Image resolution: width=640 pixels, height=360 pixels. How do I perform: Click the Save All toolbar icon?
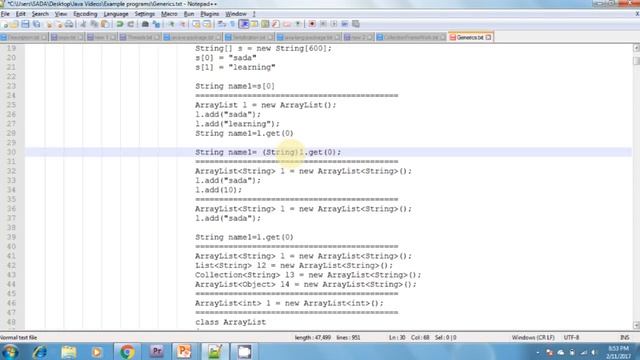36,24
